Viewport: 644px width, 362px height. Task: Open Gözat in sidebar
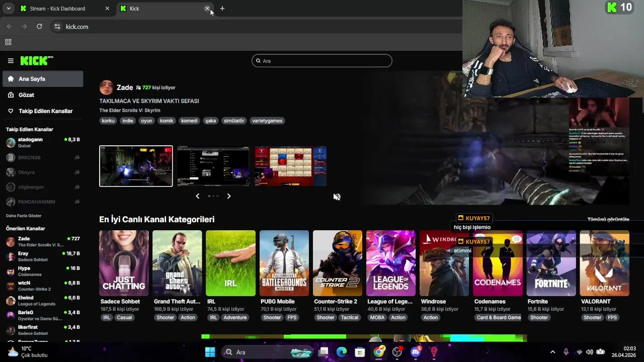tap(43, 95)
